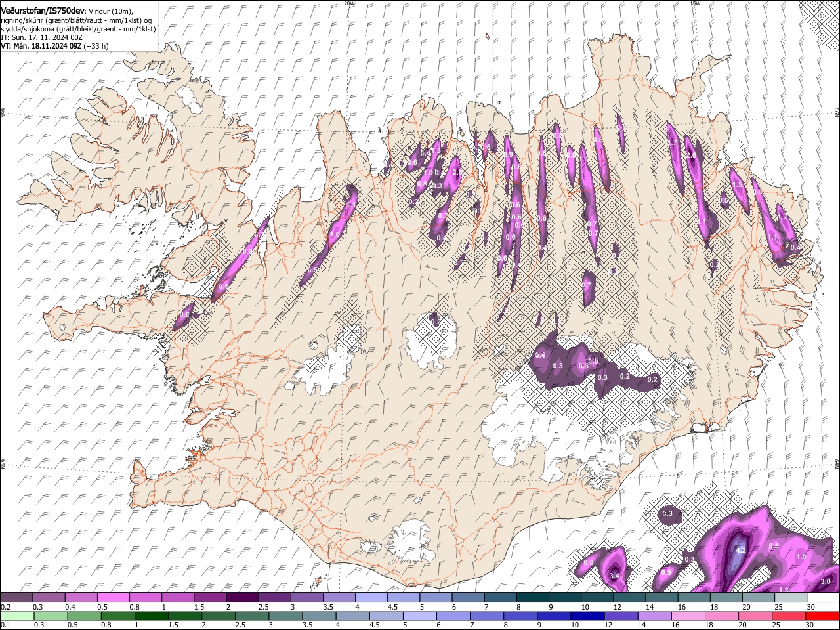
Task: Click the bright pink 0.5 swatch on snow scale
Action: (x=114, y=598)
